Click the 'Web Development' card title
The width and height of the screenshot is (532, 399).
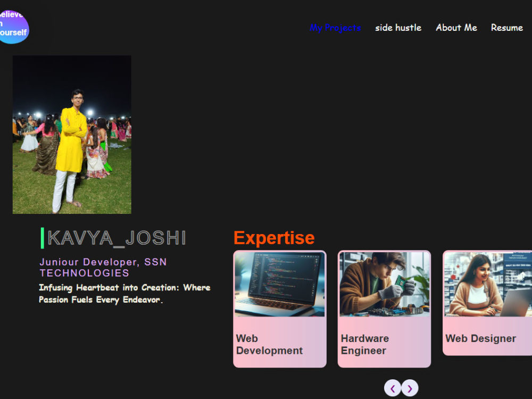pos(269,344)
